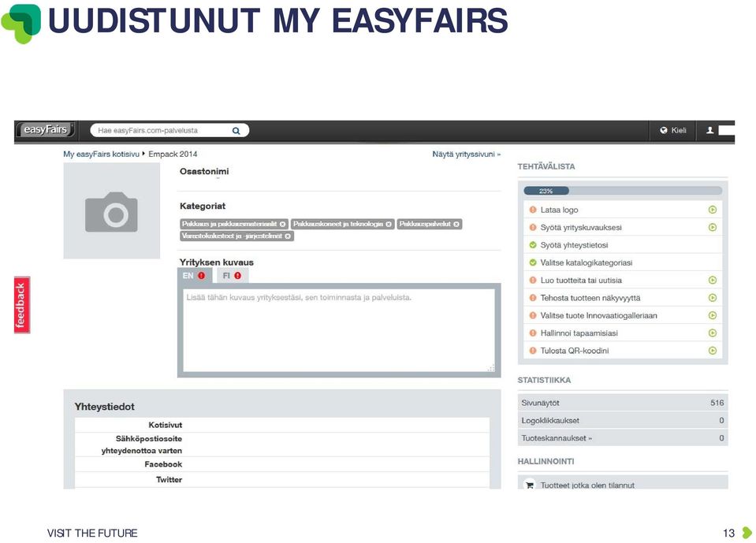Screen dimensions: 756x543
Task: Click green arrow next to Valitse tuote Innovaatiogalleriaan
Action: pos(713,315)
